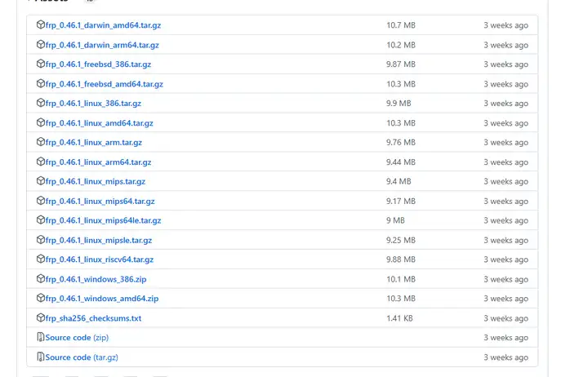Click '3 weeks ago' on linux_riscv64 row

point(506,259)
